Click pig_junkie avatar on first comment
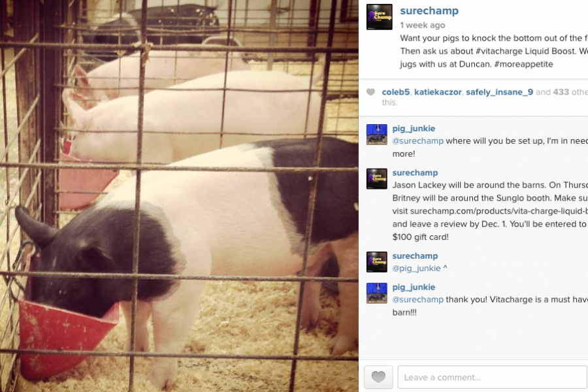Image resolution: width=588 pixels, height=392 pixels. [376, 135]
